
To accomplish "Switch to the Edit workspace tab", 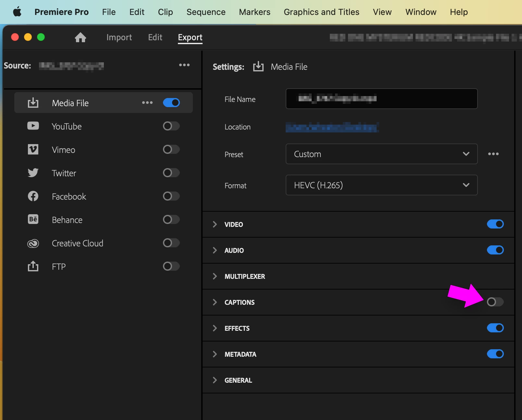I will point(155,37).
